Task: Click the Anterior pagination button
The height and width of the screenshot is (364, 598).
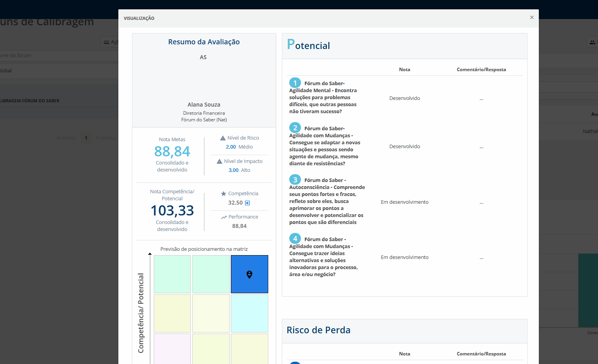Action: pos(66,138)
